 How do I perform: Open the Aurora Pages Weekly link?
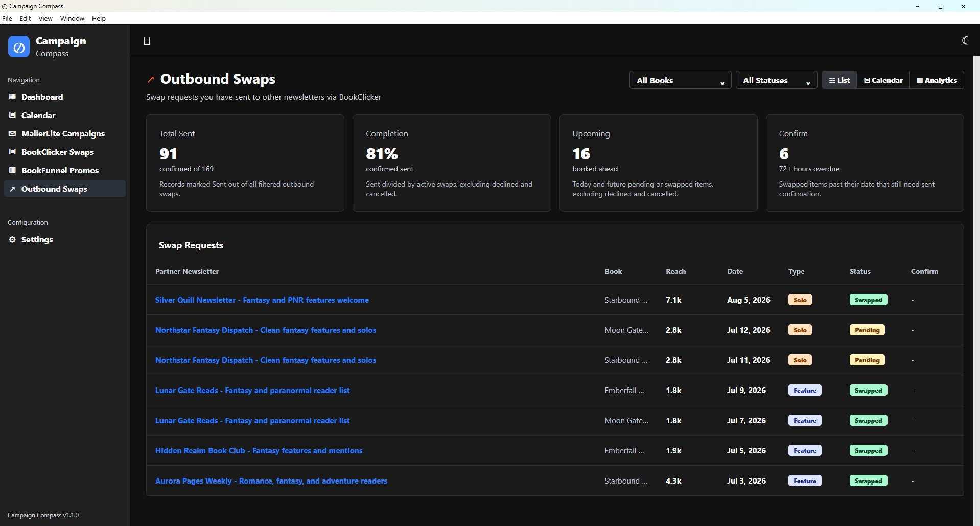271,481
